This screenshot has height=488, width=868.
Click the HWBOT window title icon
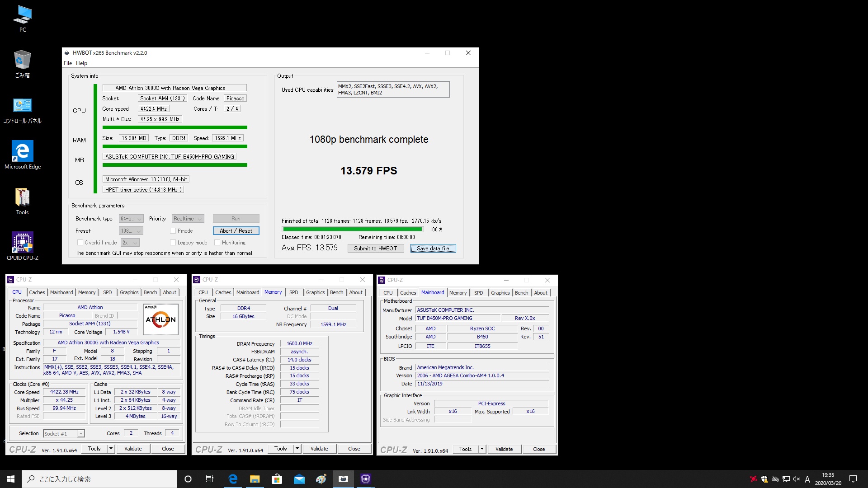(x=67, y=53)
